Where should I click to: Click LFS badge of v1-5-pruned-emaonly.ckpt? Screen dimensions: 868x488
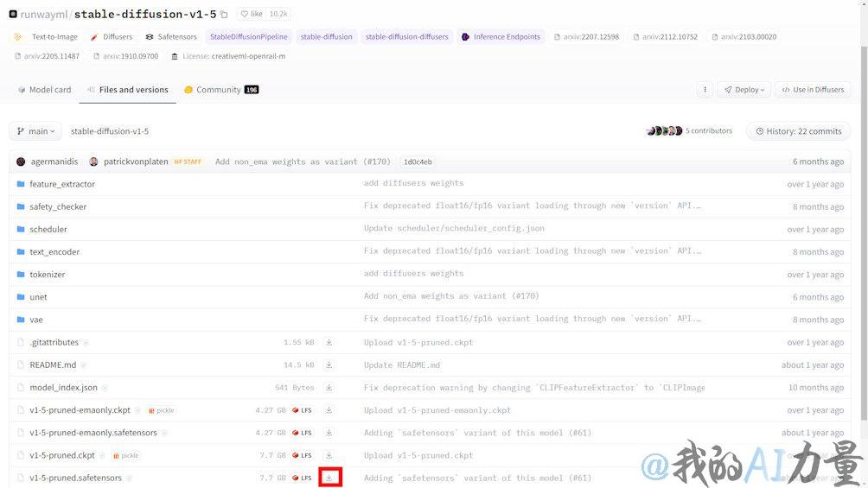tap(303, 410)
